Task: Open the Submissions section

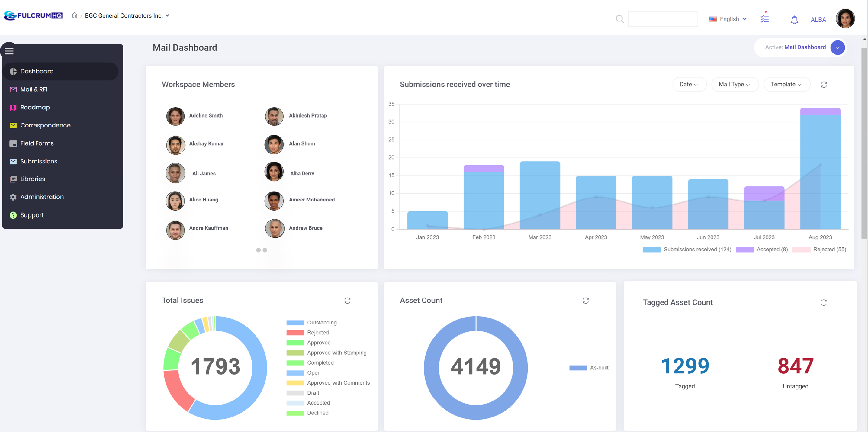Action: coord(39,161)
